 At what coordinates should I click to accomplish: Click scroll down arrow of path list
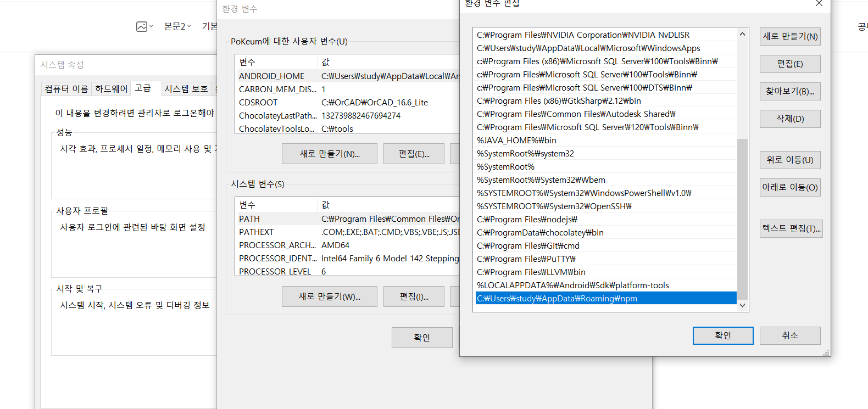[743, 306]
